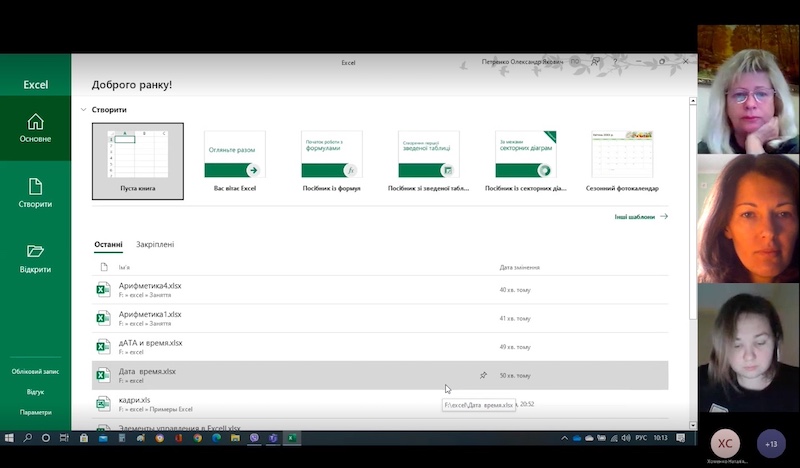Click file icon of кадри.xls row
Image resolution: width=800 pixels, height=468 pixels.
pos(104,404)
